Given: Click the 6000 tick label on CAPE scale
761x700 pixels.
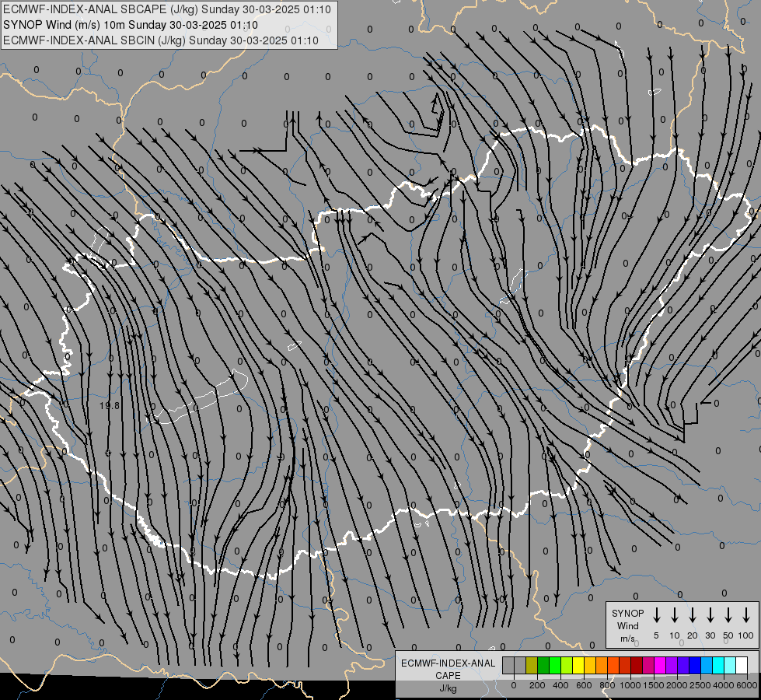Looking at the screenshot, I should pos(747,685).
